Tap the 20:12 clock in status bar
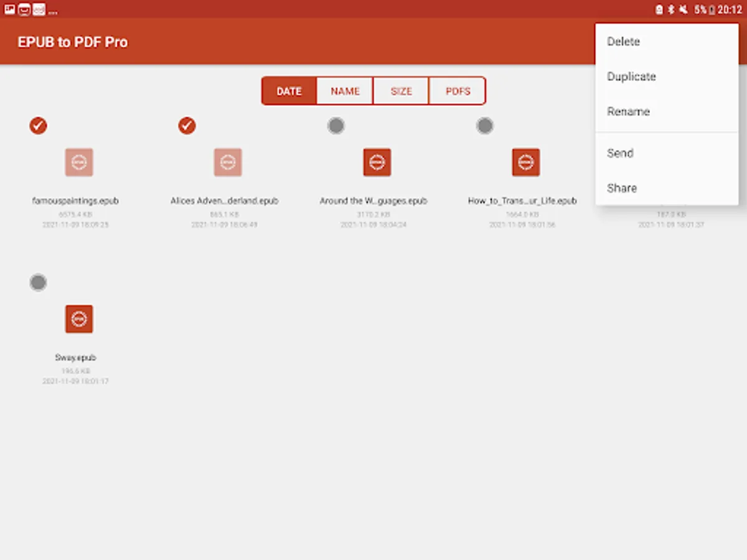This screenshot has height=560, width=747. tap(730, 9)
